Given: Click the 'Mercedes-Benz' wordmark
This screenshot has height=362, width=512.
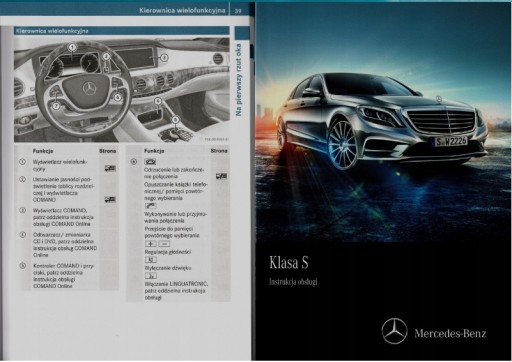Looking at the screenshot, I should click(x=450, y=333).
